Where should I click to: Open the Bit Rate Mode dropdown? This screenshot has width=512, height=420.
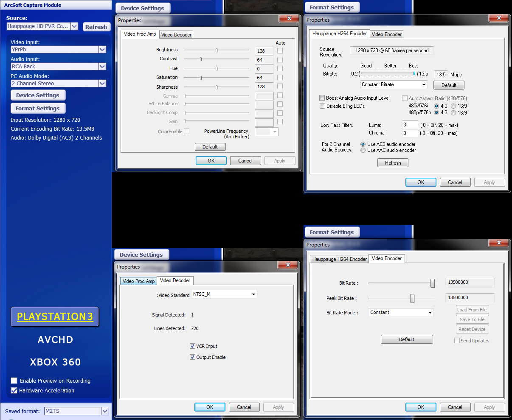[401, 313]
